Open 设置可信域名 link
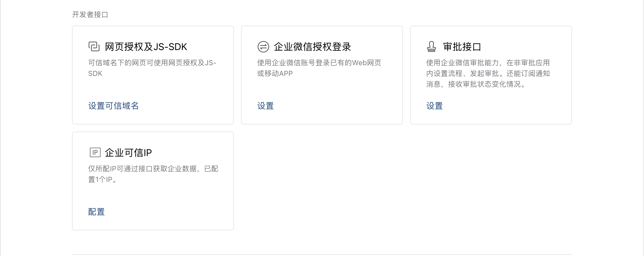The height and width of the screenshot is (256, 644). click(113, 106)
